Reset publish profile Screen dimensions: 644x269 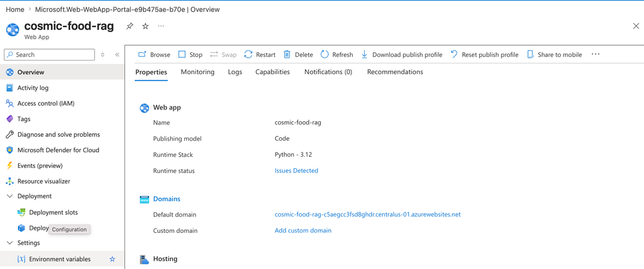tap(485, 55)
